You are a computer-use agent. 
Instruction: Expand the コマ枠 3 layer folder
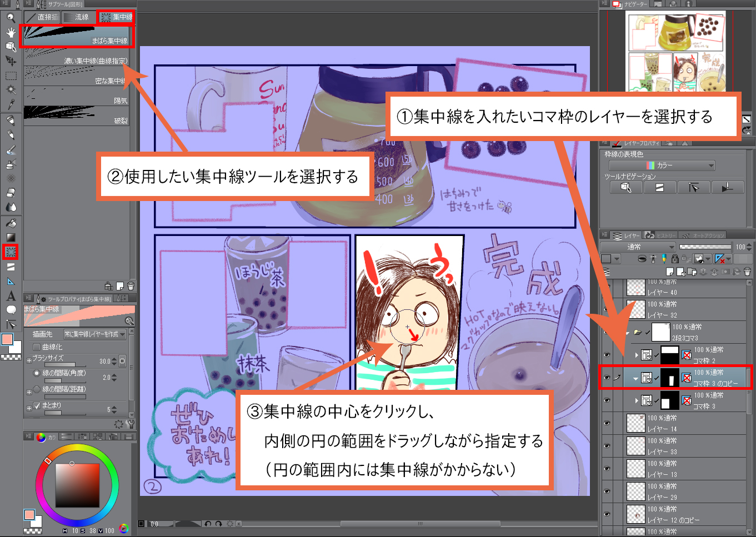pos(637,400)
